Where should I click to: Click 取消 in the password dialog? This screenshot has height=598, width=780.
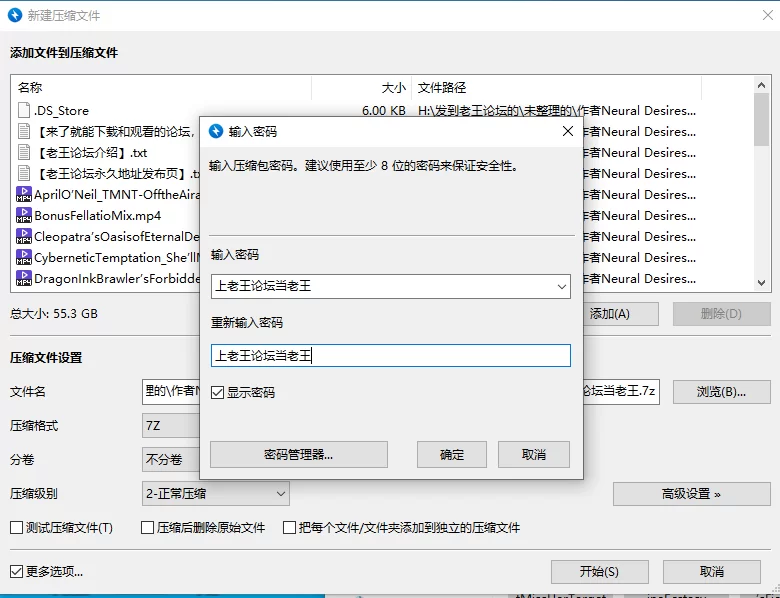[x=534, y=454]
